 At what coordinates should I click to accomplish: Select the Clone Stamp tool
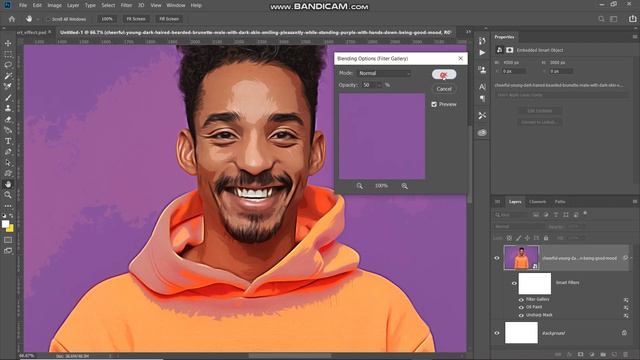(8, 109)
